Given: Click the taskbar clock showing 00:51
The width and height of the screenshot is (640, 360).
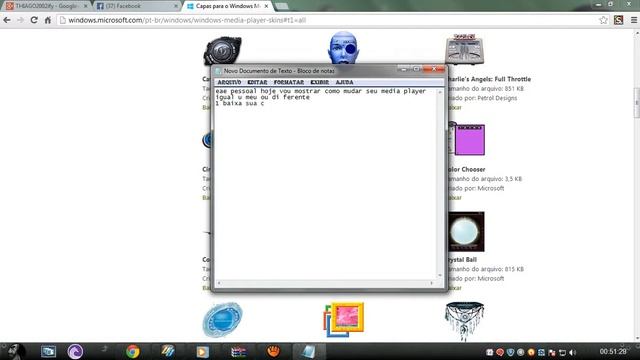Looking at the screenshot, I should pos(613,351).
